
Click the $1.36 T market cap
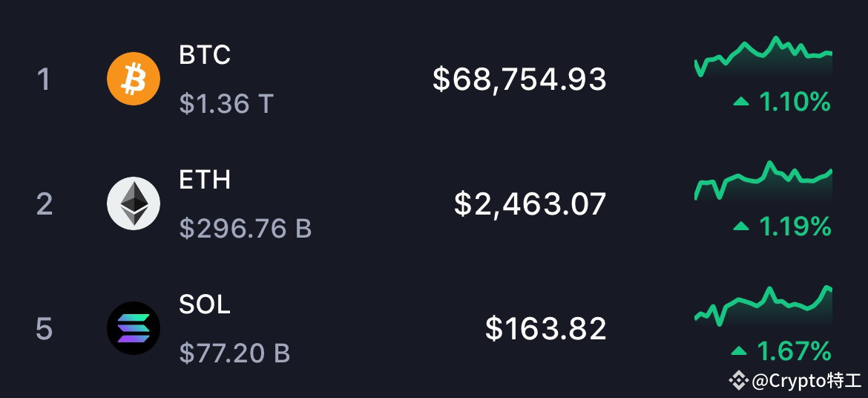point(226,104)
